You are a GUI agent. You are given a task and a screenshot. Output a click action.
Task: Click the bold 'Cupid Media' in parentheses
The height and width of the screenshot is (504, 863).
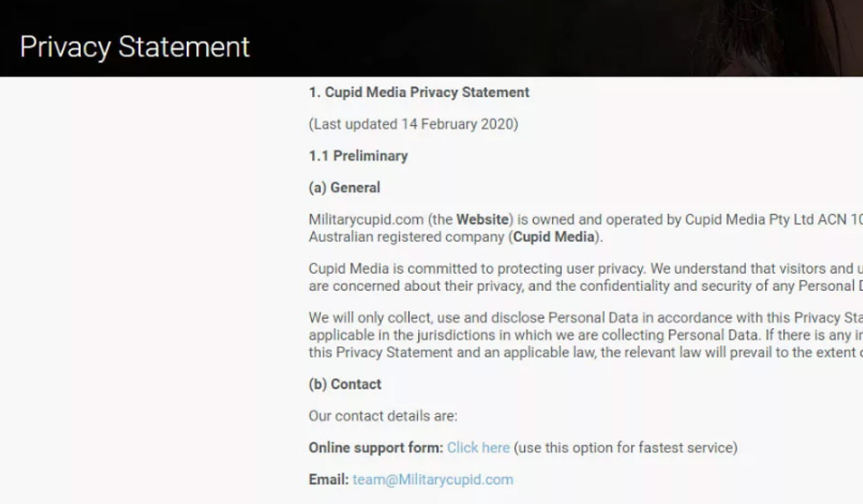pyautogui.click(x=554, y=237)
